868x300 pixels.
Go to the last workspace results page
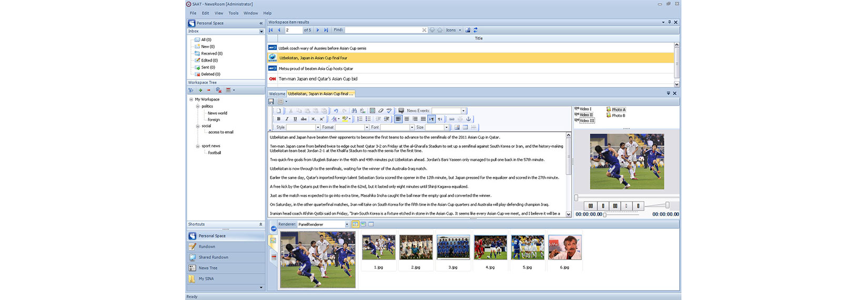coord(326,30)
